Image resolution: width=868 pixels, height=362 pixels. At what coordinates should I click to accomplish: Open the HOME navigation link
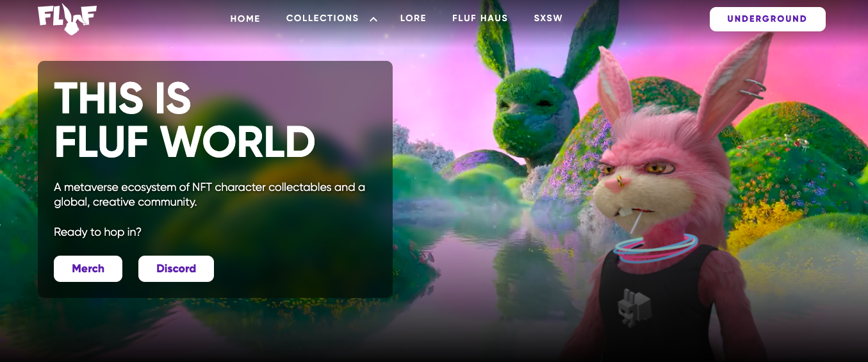coord(245,19)
